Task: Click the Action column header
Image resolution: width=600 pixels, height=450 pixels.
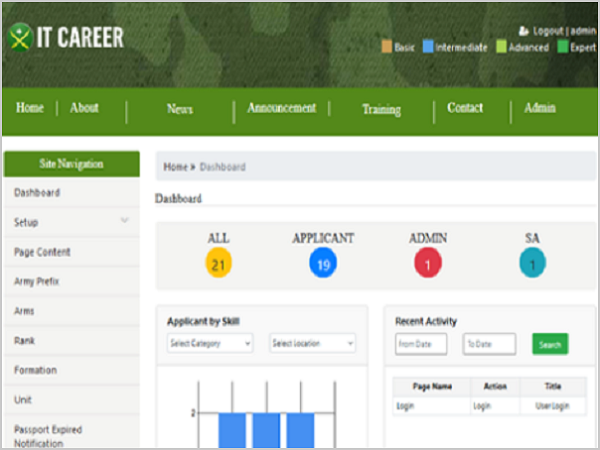Action: [x=495, y=386]
